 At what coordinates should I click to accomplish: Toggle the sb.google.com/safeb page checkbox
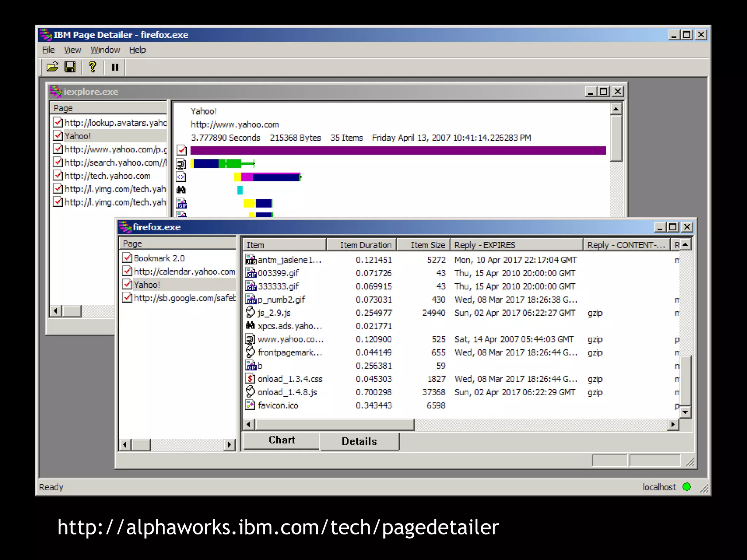click(127, 297)
